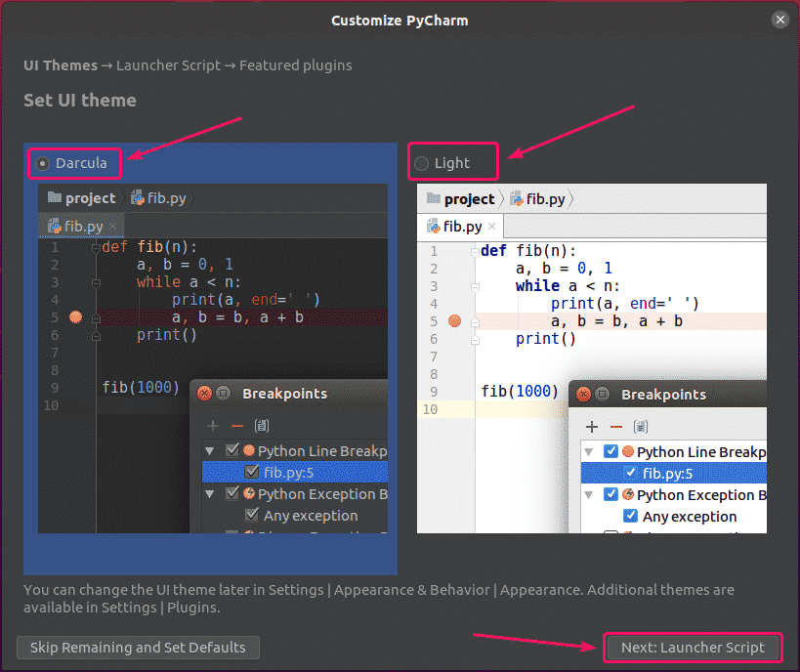Collapse Python Exception group in Light preview
This screenshot has width=800, height=672.
point(589,494)
